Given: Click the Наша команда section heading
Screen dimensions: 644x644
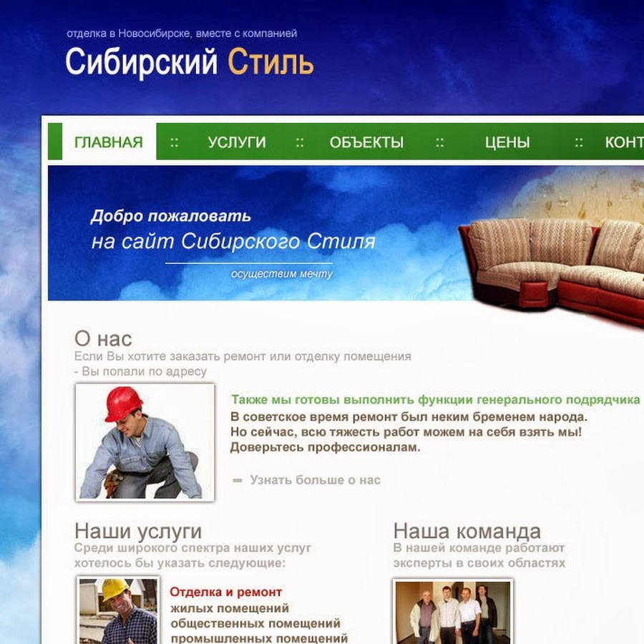Looking at the screenshot, I should pyautogui.click(x=467, y=532).
